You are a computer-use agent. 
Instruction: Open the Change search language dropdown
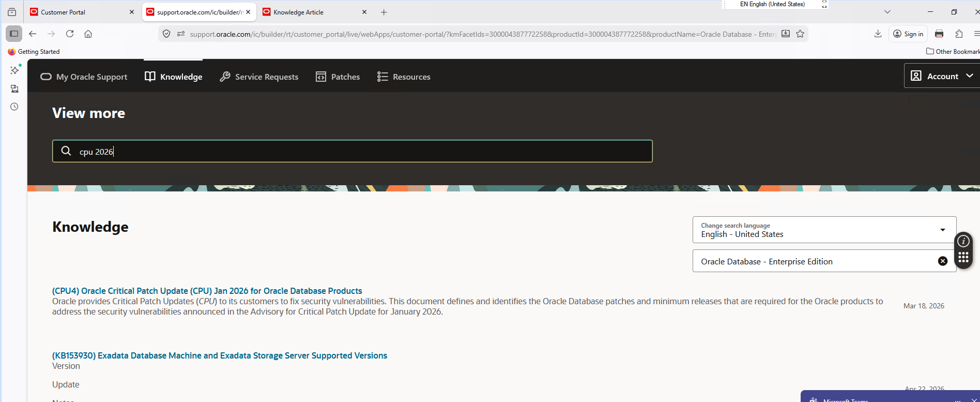(x=824, y=230)
